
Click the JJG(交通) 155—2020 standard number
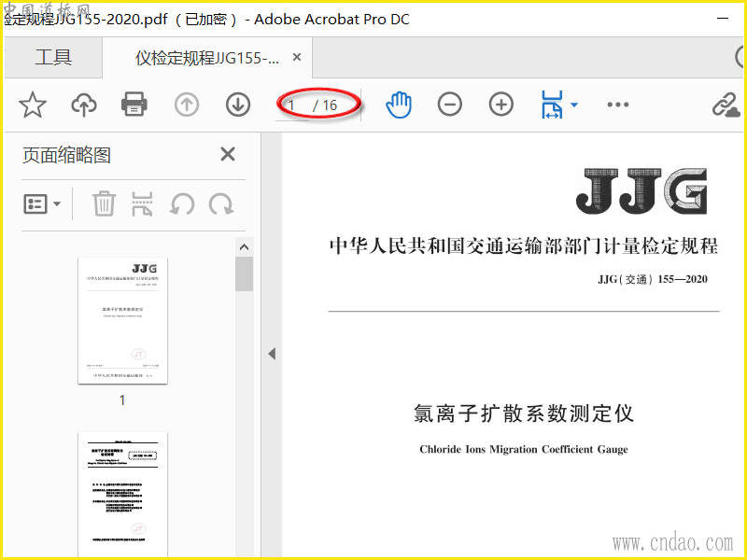(653, 279)
